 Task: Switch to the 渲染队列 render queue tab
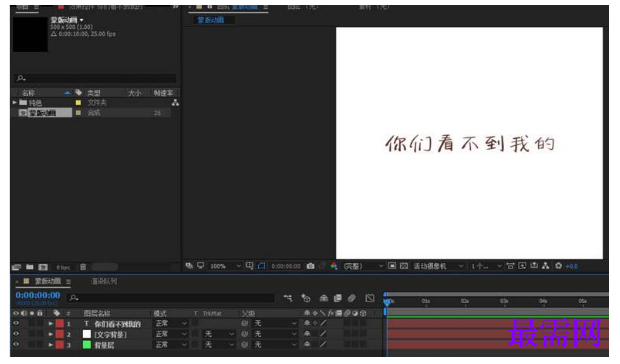point(104,281)
